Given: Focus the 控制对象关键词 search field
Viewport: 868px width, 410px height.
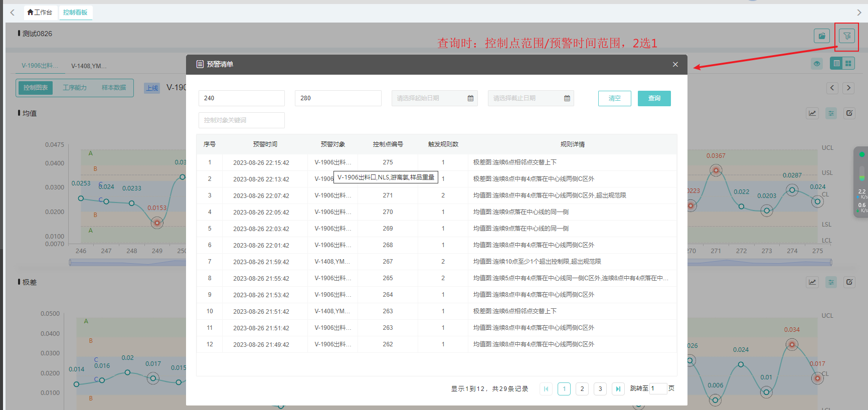Looking at the screenshot, I should point(242,120).
